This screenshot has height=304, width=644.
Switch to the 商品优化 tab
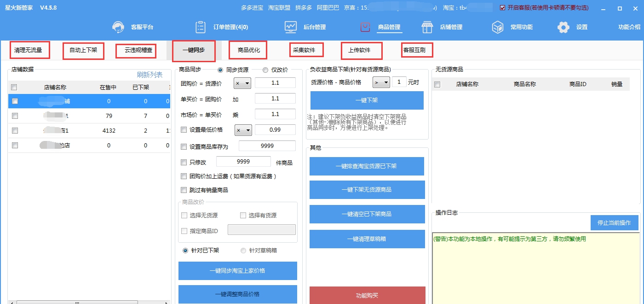pyautogui.click(x=247, y=51)
